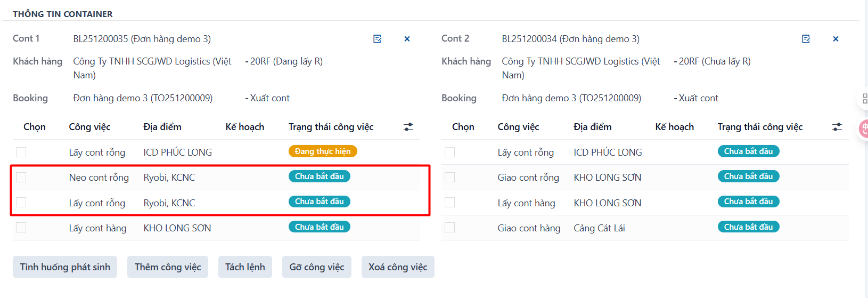Image resolution: width=868 pixels, height=298 pixels.
Task: Remove Cont 2 with the X icon
Action: [836, 39]
